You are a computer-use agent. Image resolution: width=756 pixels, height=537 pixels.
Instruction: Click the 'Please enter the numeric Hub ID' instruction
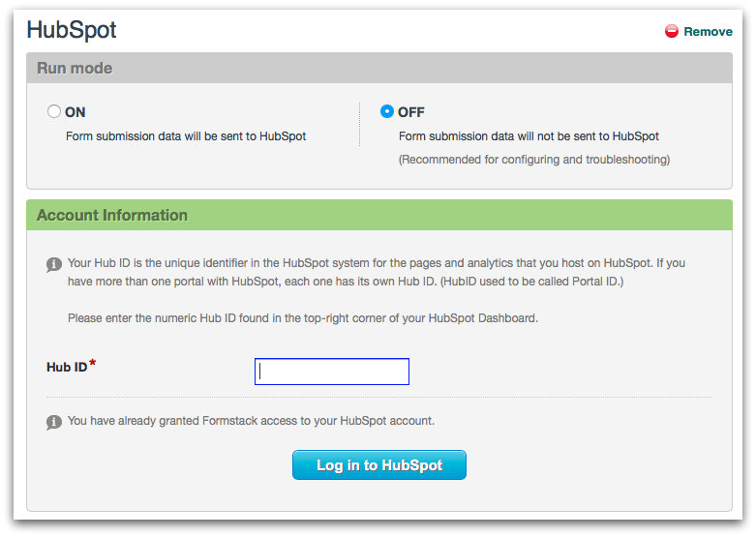[x=302, y=317]
